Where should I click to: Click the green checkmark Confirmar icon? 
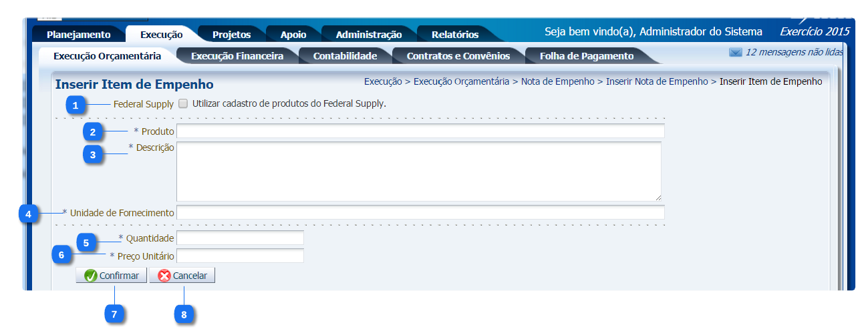pos(91,276)
